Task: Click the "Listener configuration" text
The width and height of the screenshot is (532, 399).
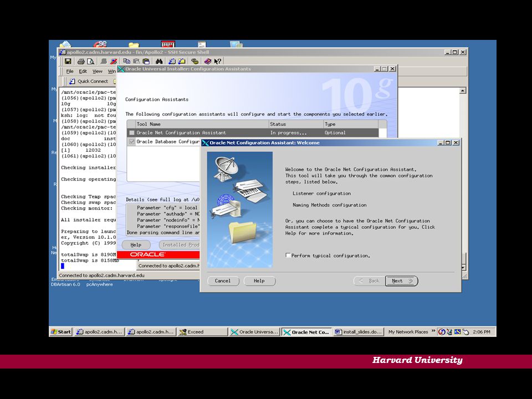Action: click(321, 193)
